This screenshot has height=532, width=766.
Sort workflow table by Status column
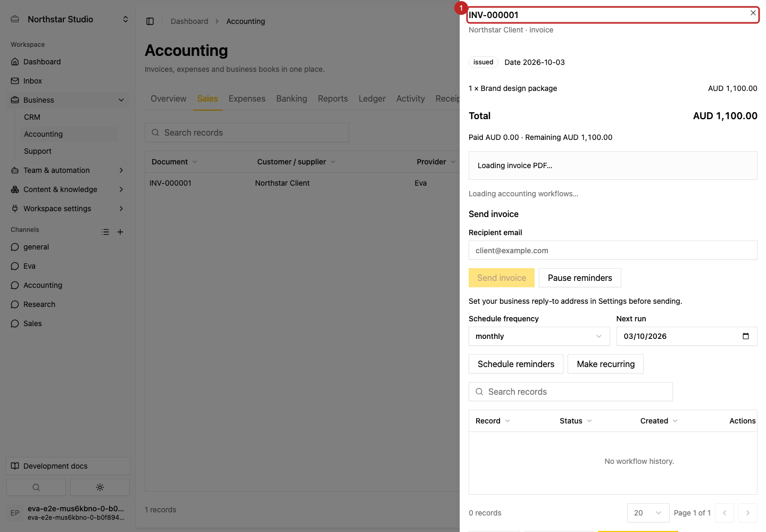[x=576, y=421]
